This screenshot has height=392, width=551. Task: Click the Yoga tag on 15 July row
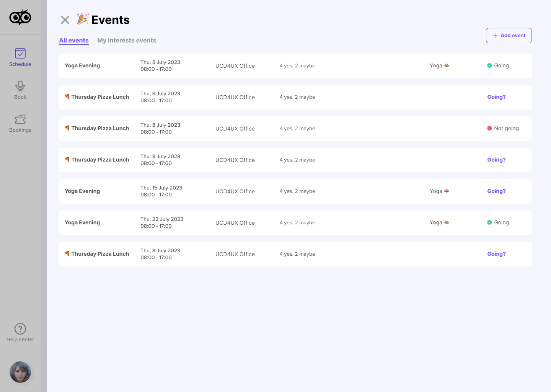[439, 191]
